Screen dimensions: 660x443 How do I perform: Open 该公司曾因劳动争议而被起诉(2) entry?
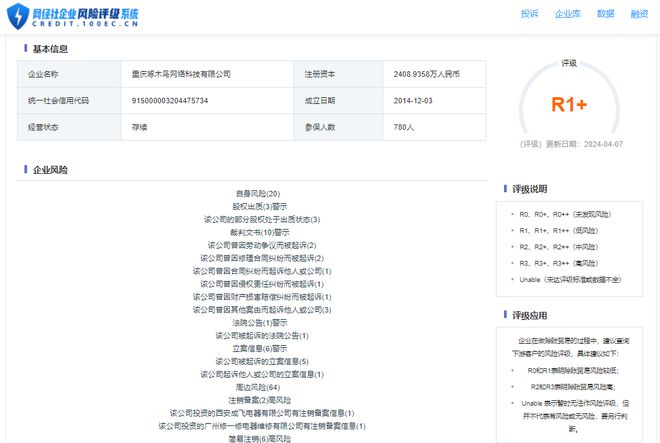click(262, 245)
